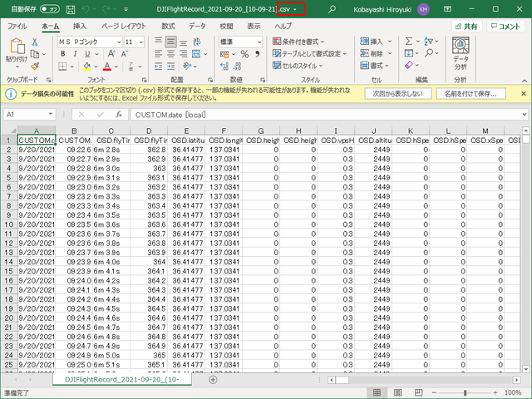Increase the indent level
532x399 pixels.
pos(170,66)
